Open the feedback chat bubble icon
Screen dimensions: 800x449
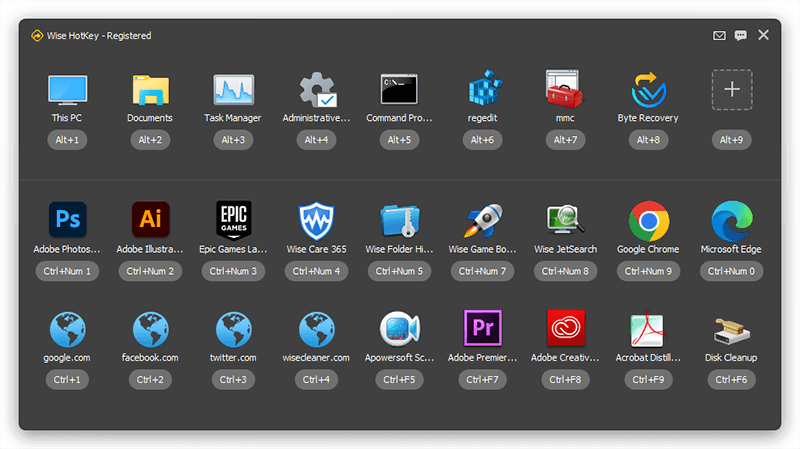pyautogui.click(x=741, y=35)
